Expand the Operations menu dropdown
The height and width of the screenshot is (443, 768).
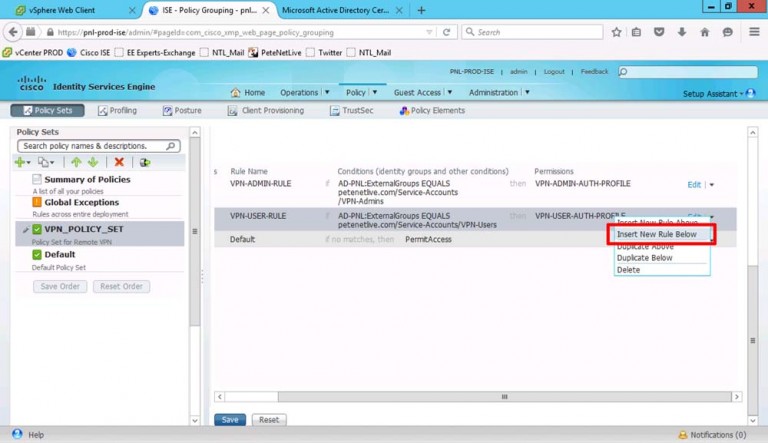[x=327, y=92]
